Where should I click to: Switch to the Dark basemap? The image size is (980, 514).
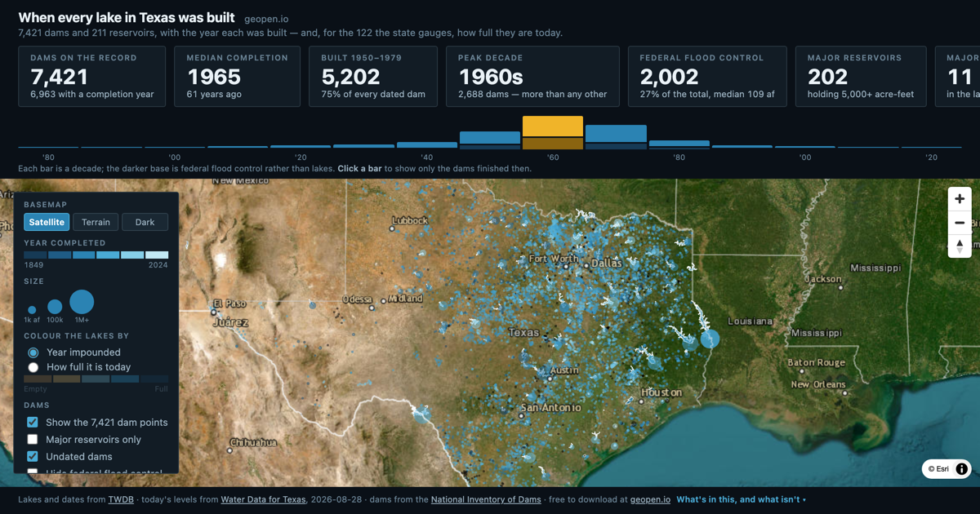click(x=145, y=222)
